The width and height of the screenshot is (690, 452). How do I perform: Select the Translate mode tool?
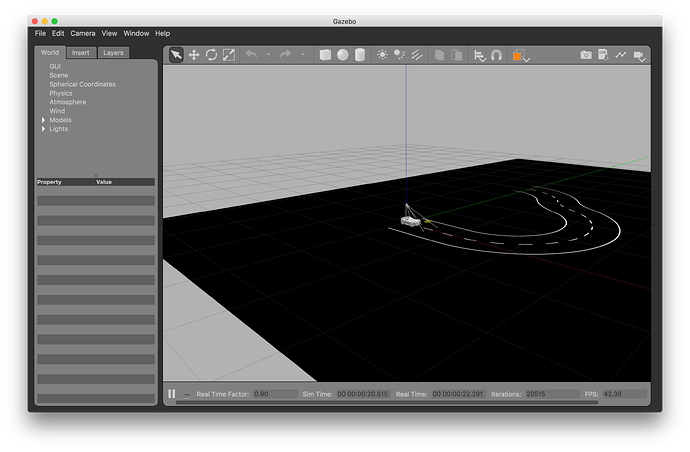tap(194, 55)
